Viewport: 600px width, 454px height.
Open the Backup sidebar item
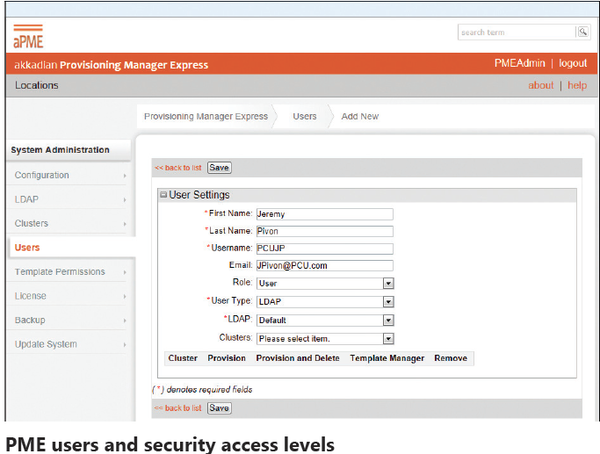pyautogui.click(x=30, y=320)
